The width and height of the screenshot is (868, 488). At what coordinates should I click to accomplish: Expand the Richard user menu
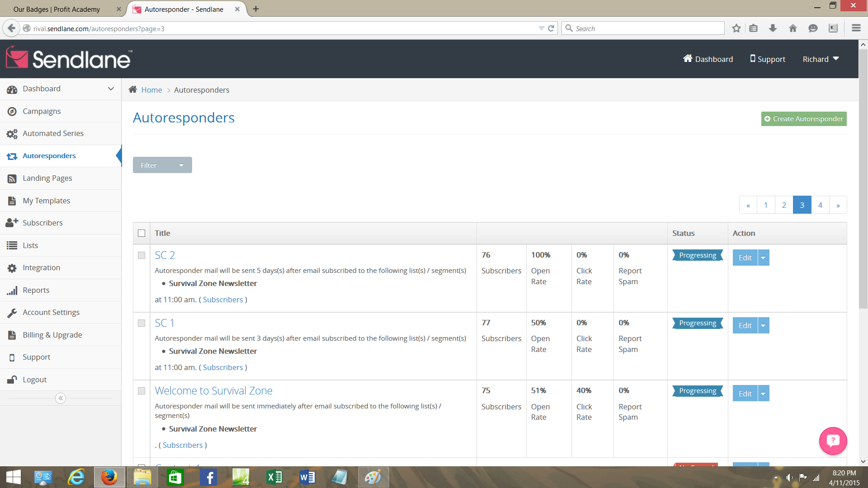click(x=821, y=59)
